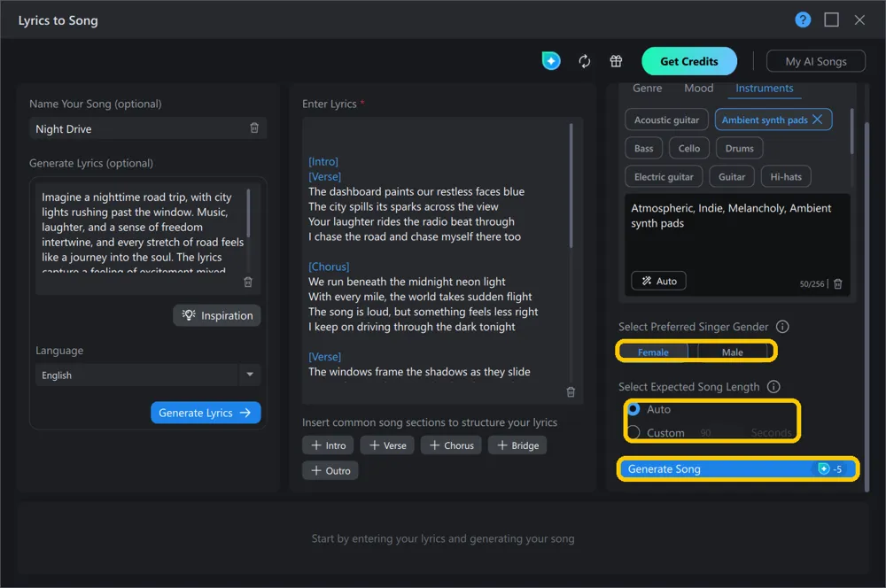Click the [Intro] tag in lyrics
Viewport: 886px width, 588px height.
tap(323, 161)
